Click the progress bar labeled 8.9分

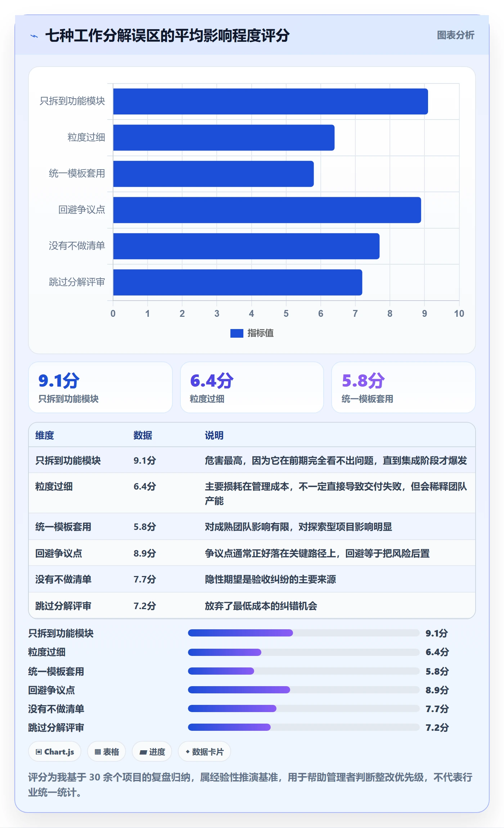[x=304, y=690]
